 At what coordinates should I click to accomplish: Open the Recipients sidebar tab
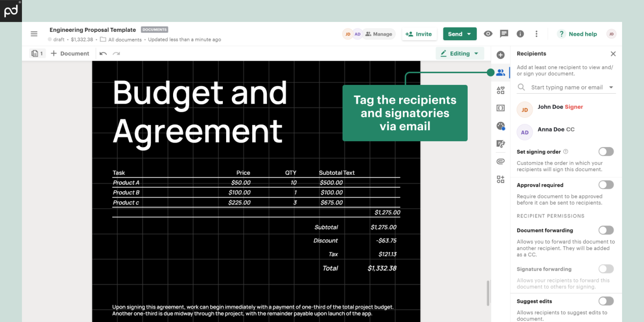[x=501, y=73]
